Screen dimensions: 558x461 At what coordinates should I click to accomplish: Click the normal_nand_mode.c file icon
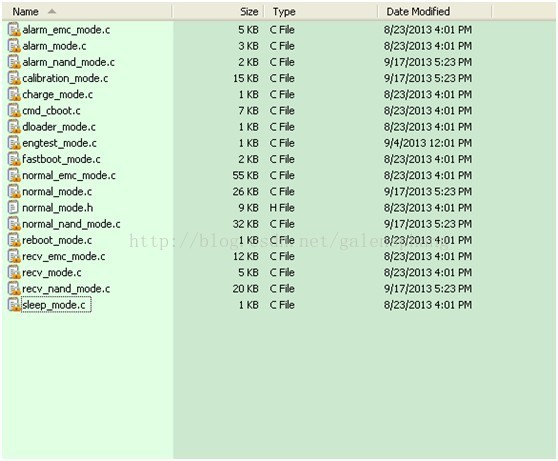point(14,224)
